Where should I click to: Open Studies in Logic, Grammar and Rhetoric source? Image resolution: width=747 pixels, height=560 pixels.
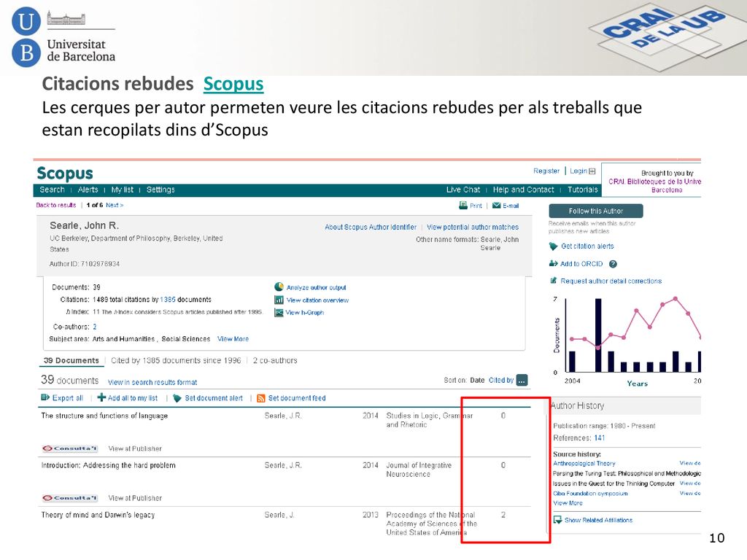click(429, 420)
